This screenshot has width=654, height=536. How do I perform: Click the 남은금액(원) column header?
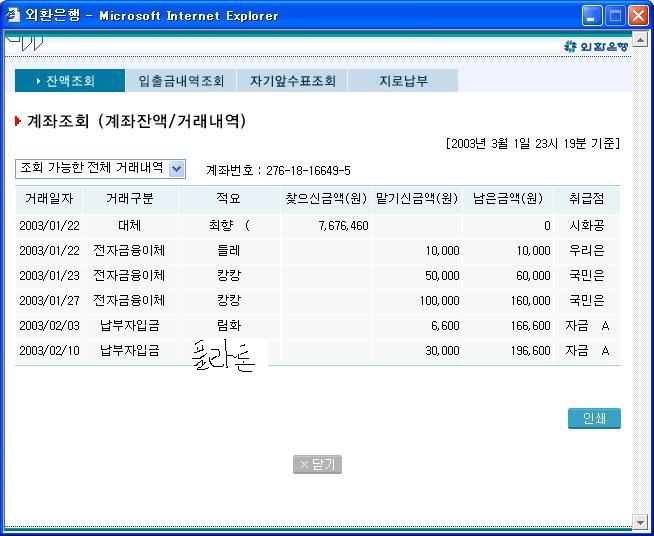(507, 199)
